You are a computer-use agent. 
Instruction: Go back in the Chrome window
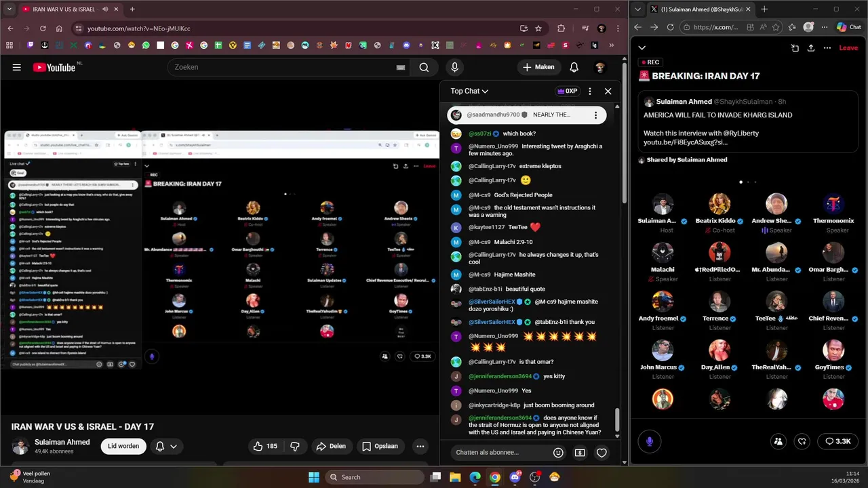(x=10, y=28)
